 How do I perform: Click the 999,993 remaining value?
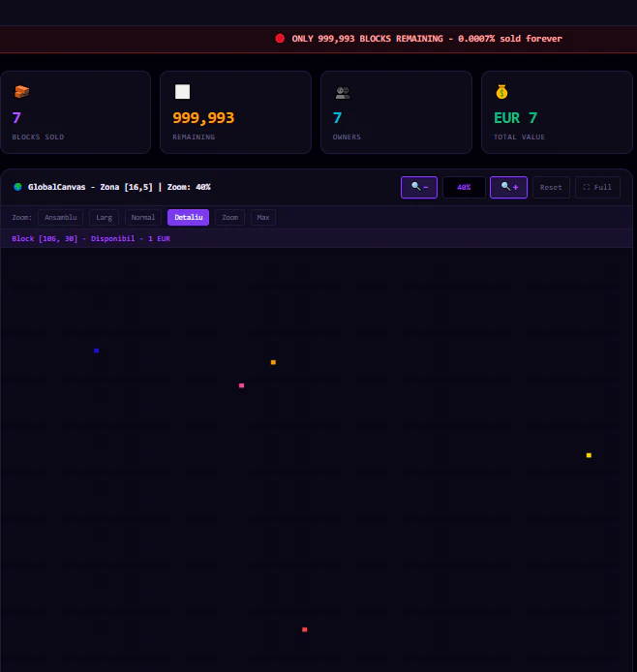(203, 118)
